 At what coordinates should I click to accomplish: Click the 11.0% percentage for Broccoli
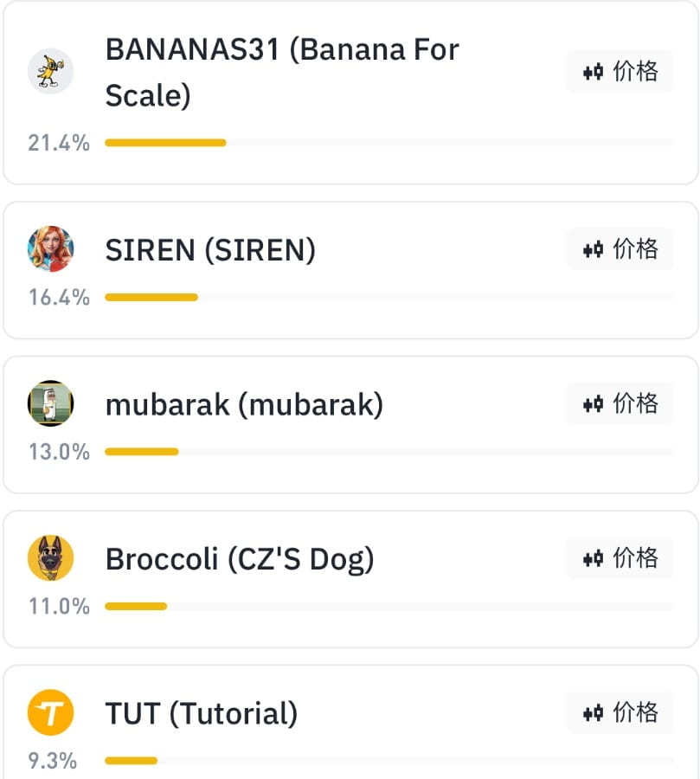point(59,606)
